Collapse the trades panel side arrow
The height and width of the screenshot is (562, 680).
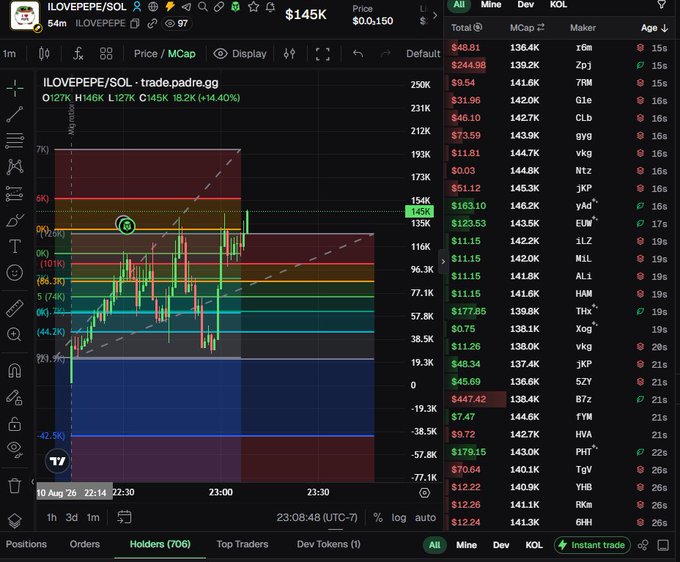pos(443,261)
